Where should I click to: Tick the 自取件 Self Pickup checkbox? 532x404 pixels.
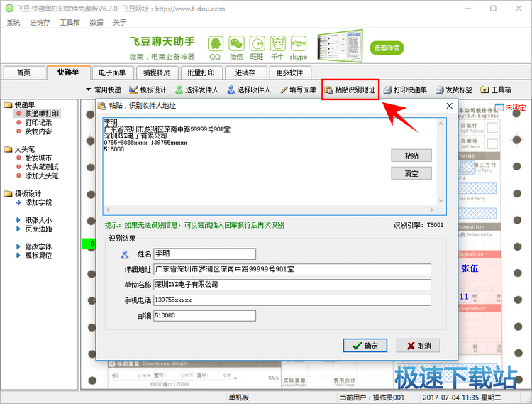492,128
